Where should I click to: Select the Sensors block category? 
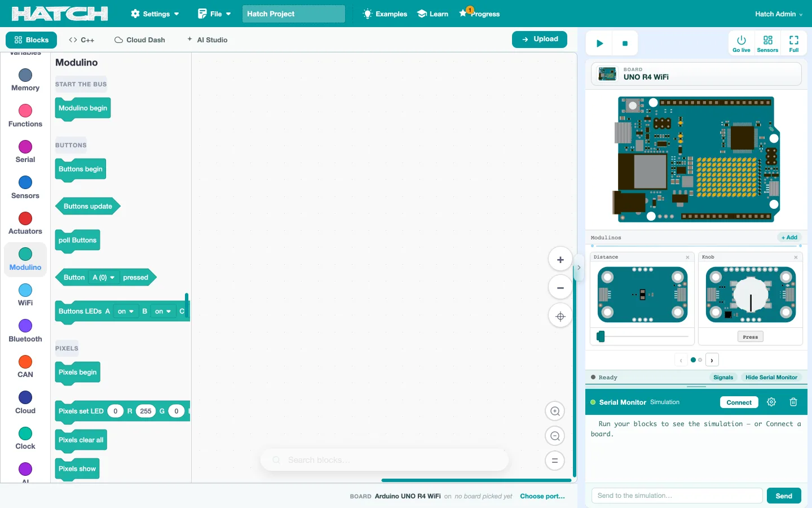(x=25, y=188)
